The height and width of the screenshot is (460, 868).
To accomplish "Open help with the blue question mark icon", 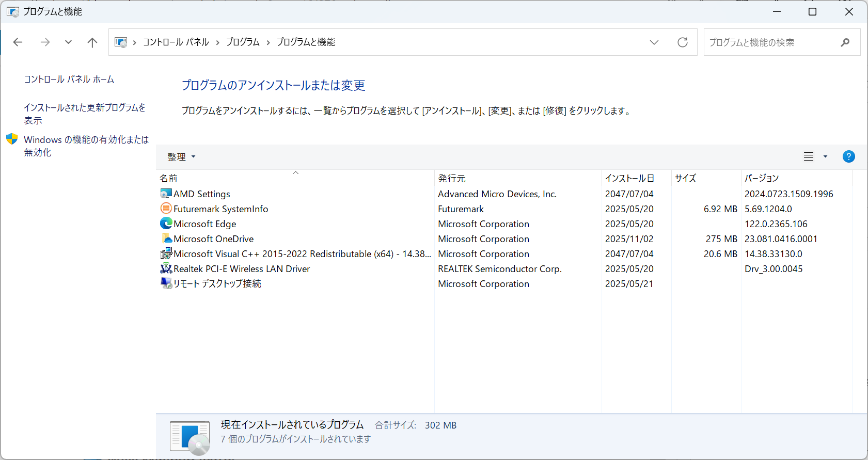I will [848, 156].
